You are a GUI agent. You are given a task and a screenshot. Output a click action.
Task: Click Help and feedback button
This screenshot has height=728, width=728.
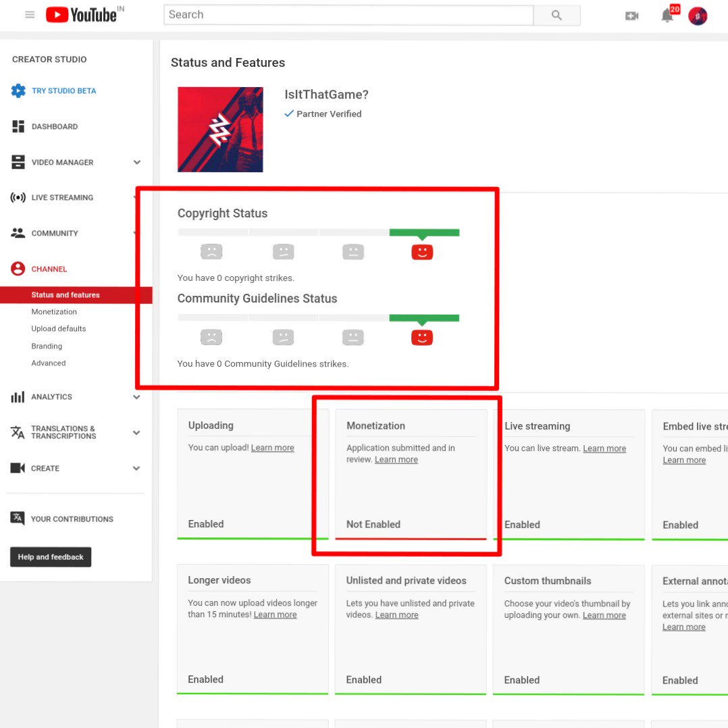pyautogui.click(x=51, y=556)
